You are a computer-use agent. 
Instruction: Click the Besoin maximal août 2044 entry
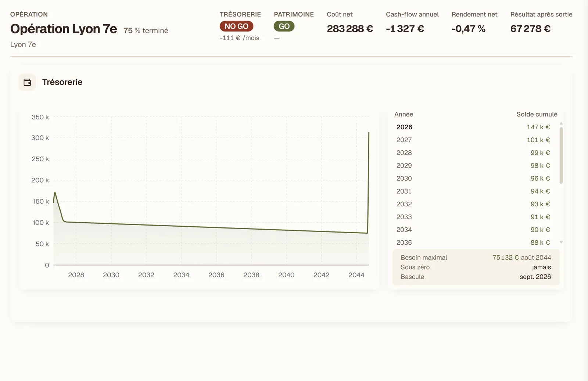tap(476, 258)
